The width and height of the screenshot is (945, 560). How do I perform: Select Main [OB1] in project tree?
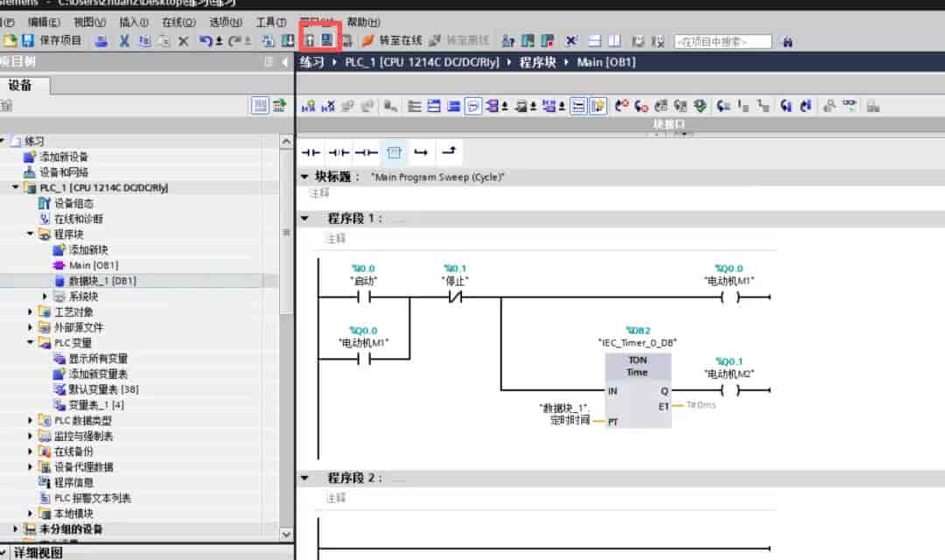[94, 265]
